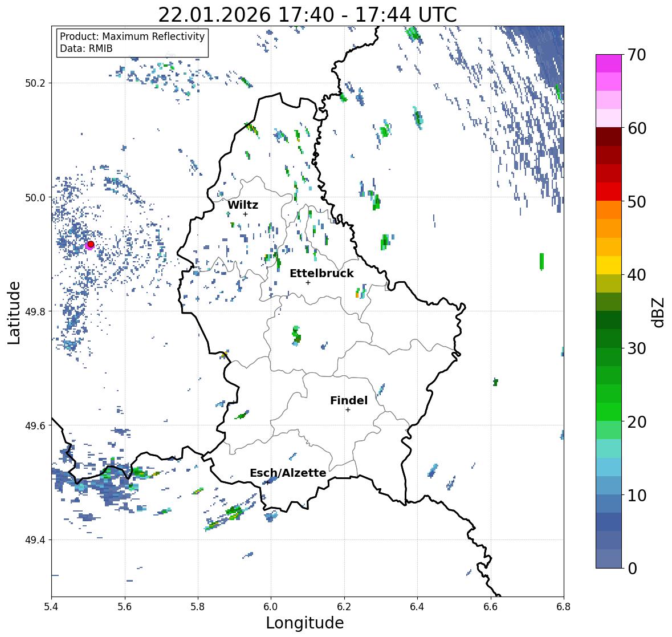Click the plot title with date and time

(307, 15)
